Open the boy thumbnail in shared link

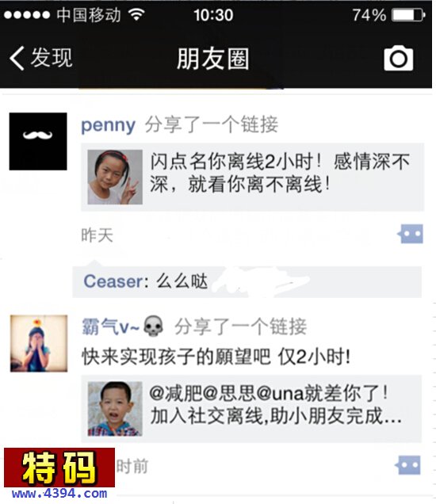115,409
